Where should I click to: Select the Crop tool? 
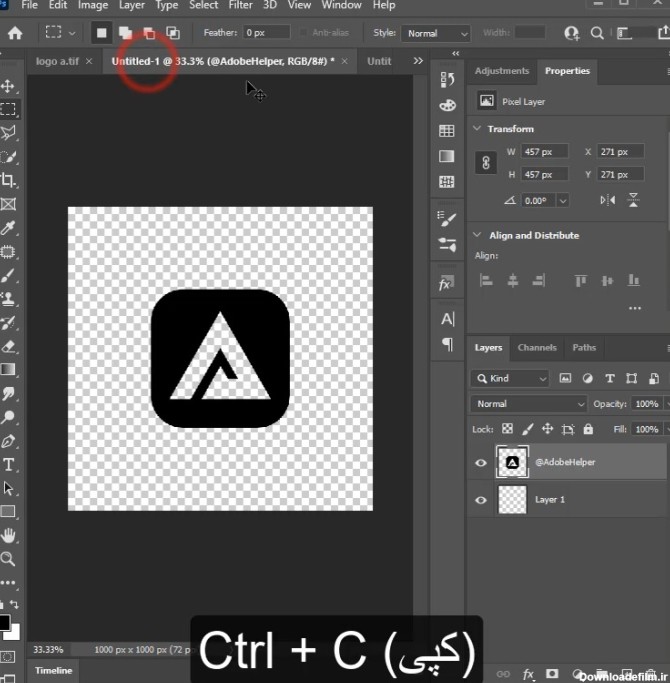click(x=8, y=180)
